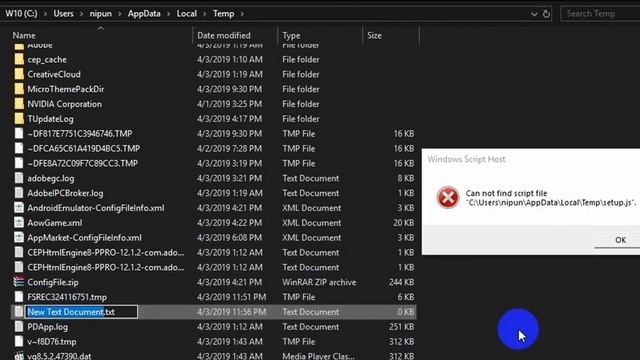Go to Users in the breadcrumb path
Viewport: 640px width, 360px height.
pyautogui.click(x=64, y=14)
